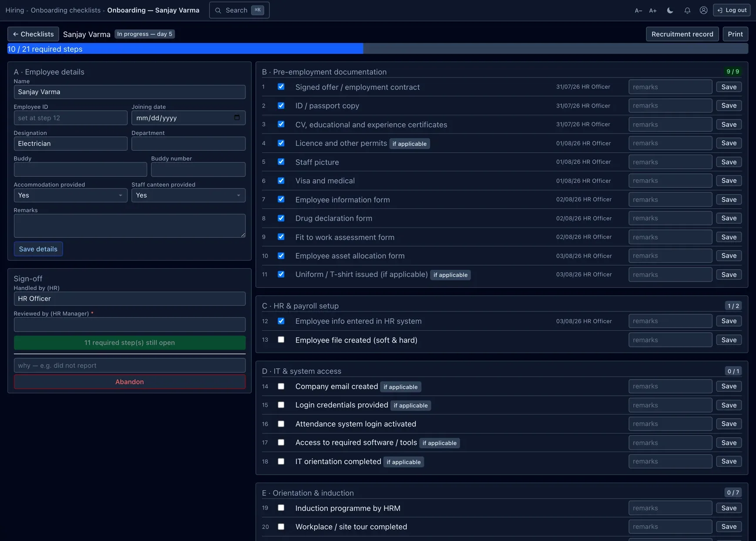The width and height of the screenshot is (756, 541).
Task: Abandon this onboarding checklist
Action: (130, 382)
